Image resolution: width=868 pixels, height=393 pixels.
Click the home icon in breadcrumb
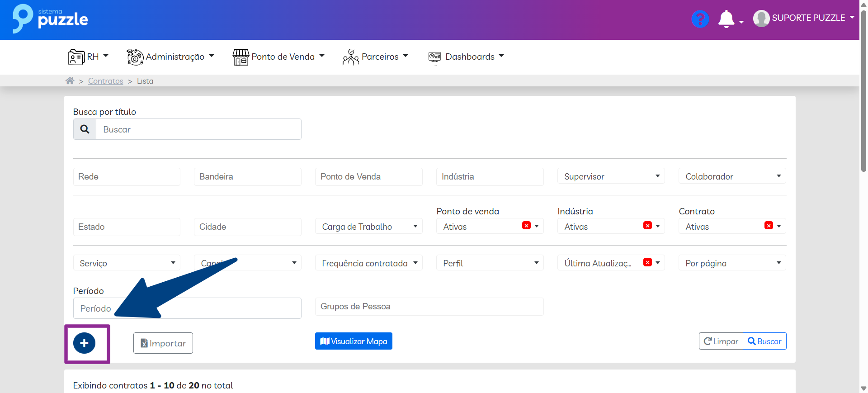tap(70, 81)
